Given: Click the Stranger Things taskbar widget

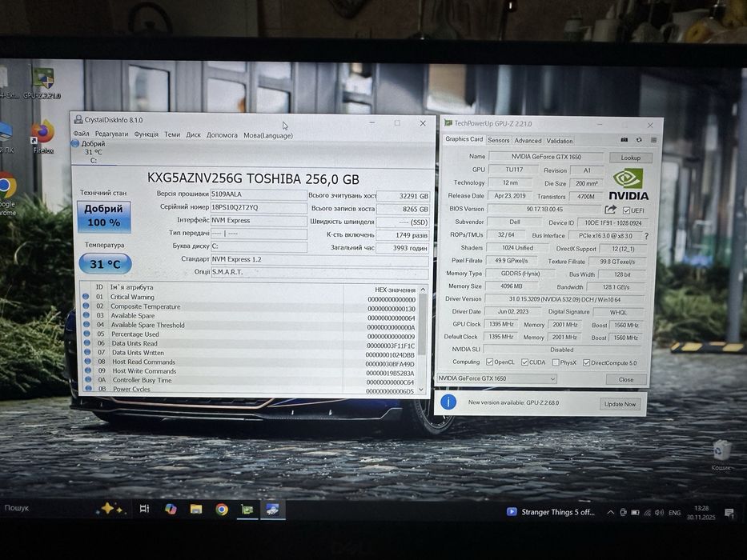Looking at the screenshot, I should (x=551, y=512).
